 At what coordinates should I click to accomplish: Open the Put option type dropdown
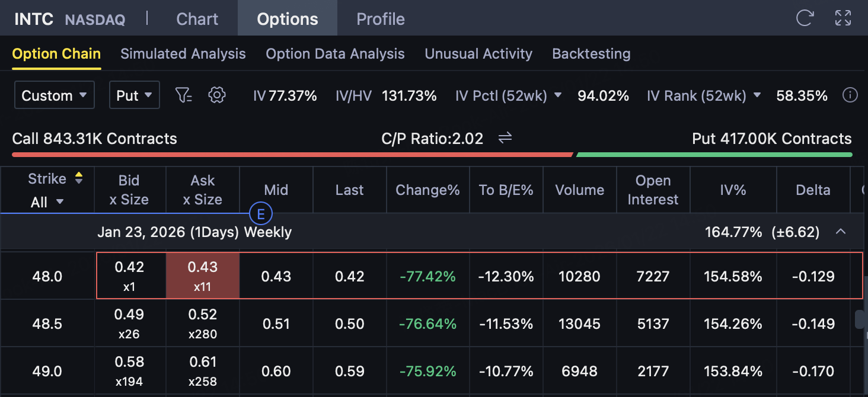point(134,95)
